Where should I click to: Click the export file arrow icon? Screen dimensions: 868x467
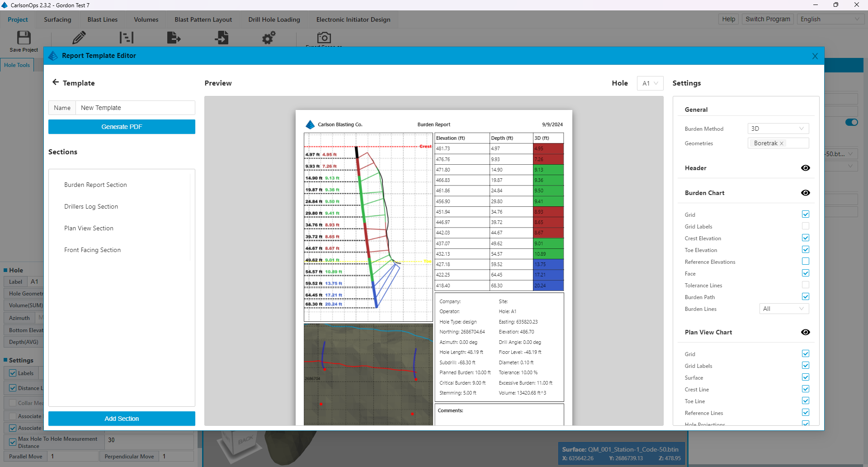(174, 38)
